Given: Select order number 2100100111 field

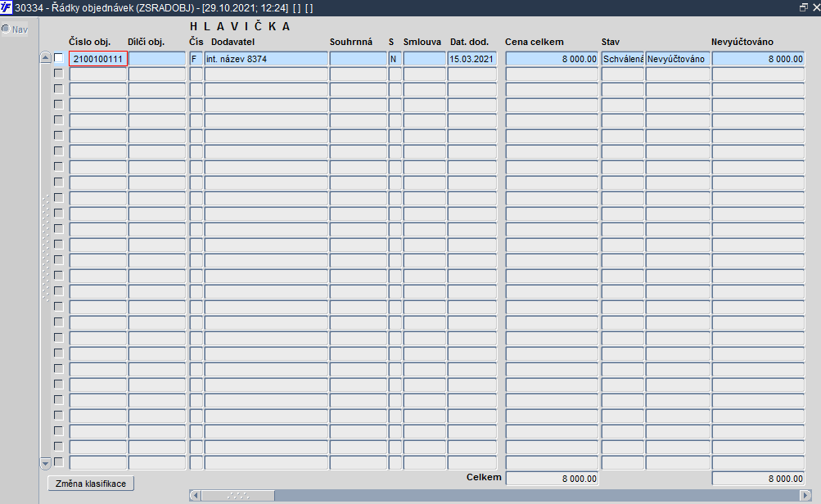Looking at the screenshot, I should 98,59.
